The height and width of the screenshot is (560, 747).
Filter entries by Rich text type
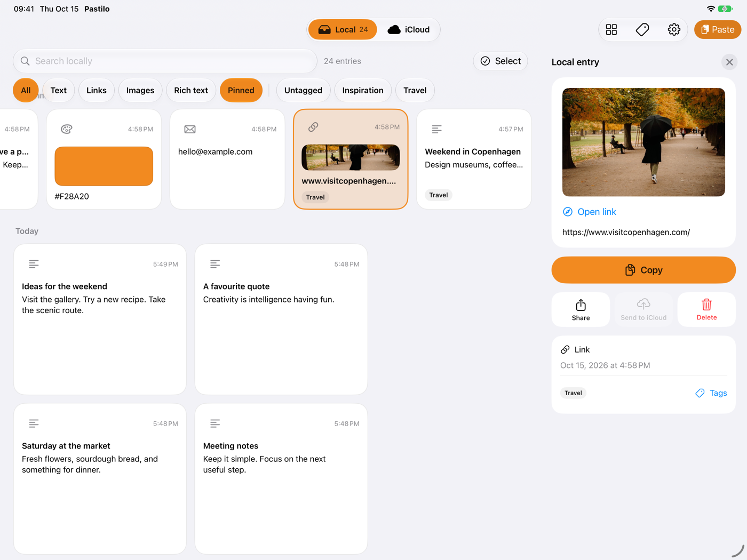pyautogui.click(x=191, y=91)
